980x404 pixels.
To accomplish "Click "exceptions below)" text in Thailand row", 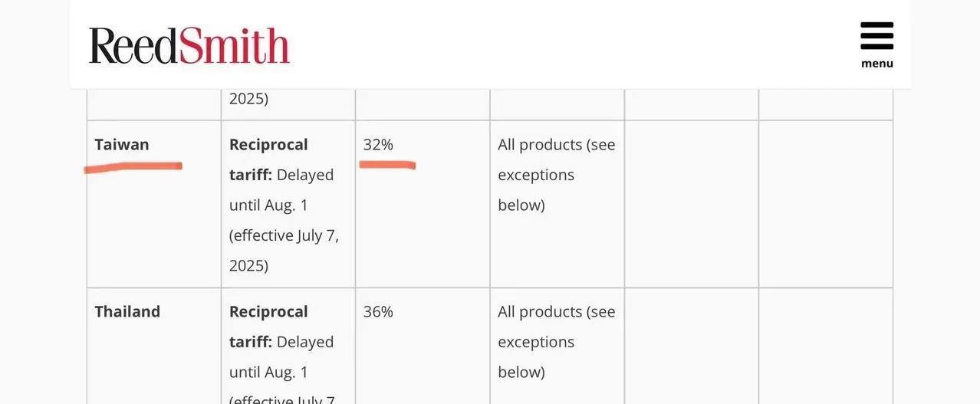I will point(536,356).
